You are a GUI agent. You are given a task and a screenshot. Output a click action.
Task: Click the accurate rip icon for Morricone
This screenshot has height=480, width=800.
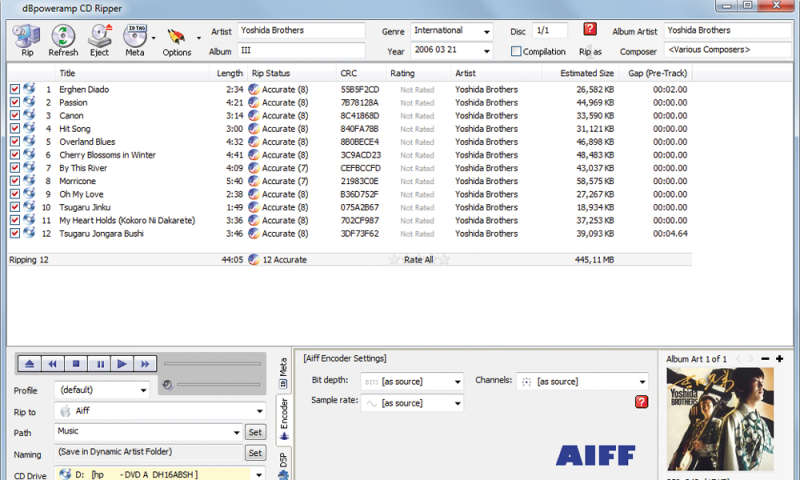click(x=254, y=181)
